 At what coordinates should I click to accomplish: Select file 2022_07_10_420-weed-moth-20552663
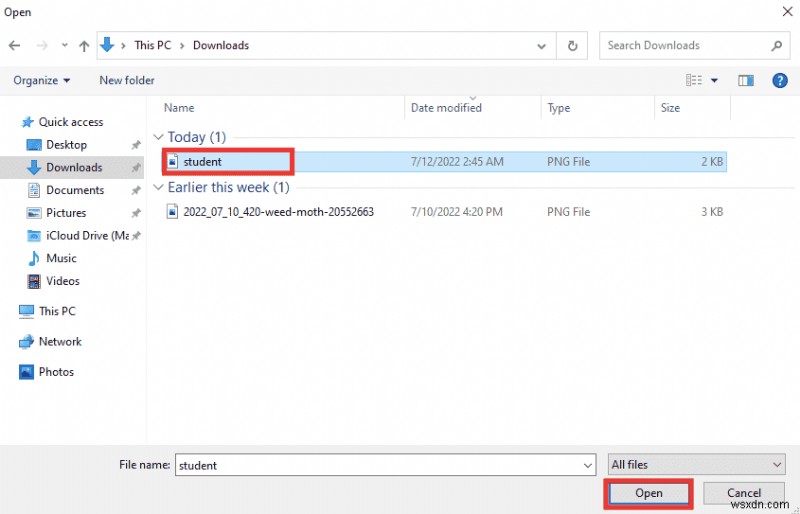pyautogui.click(x=279, y=212)
